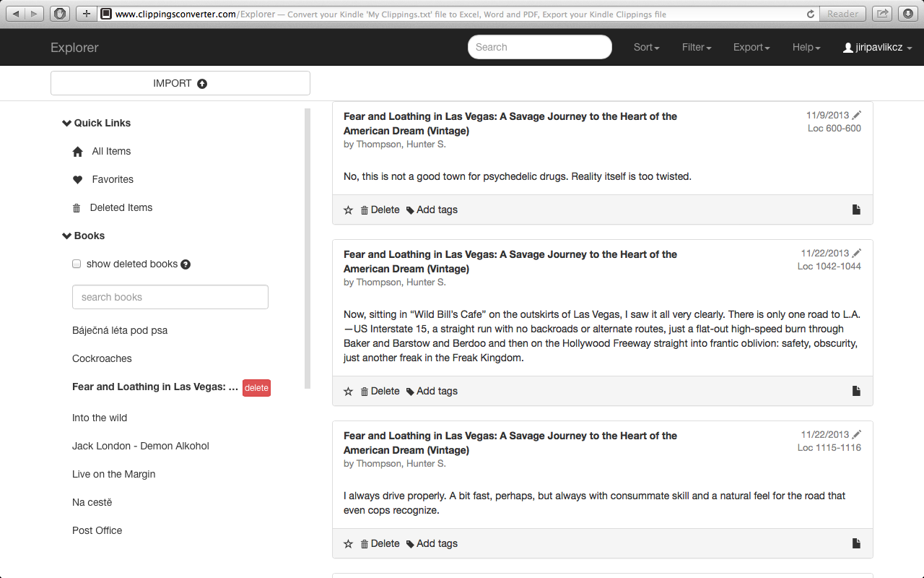Select book Jack London - Demon Alkohol
924x578 pixels.
(x=141, y=446)
